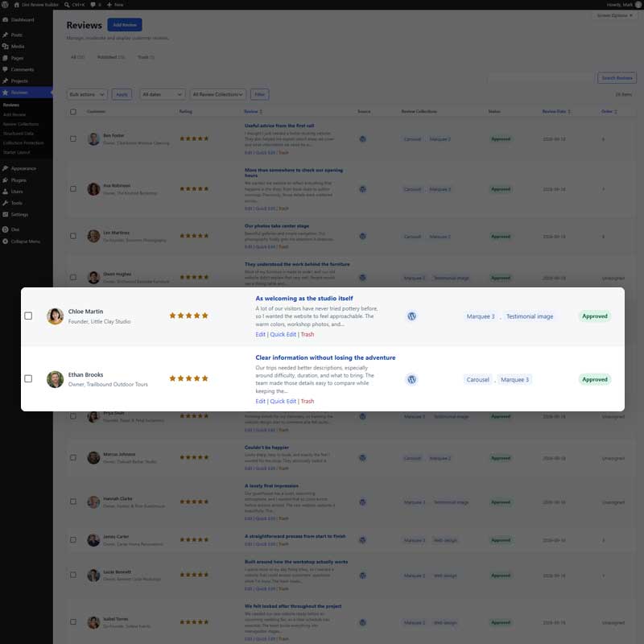Switch to the Trash filter tab
The width and height of the screenshot is (644, 644).
146,57
